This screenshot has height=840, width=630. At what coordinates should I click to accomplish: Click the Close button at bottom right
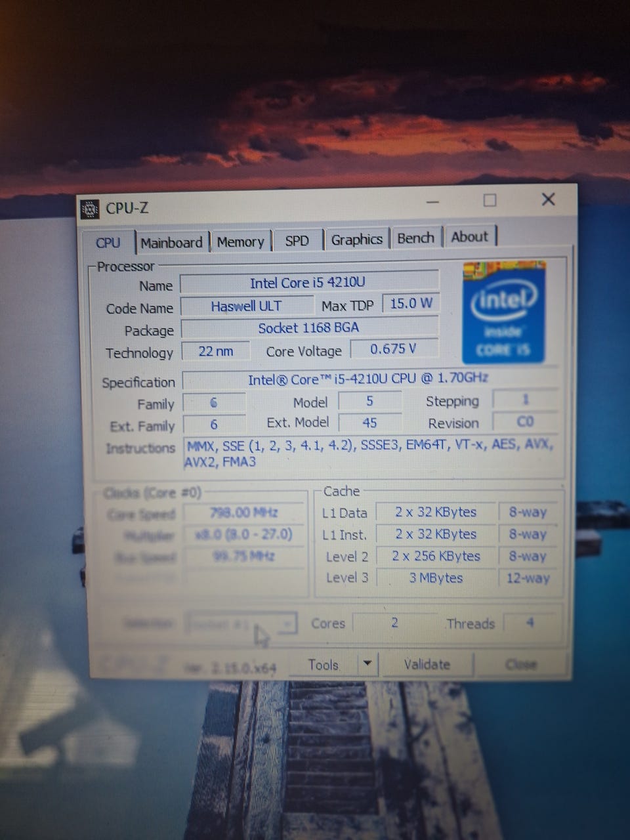(x=520, y=664)
